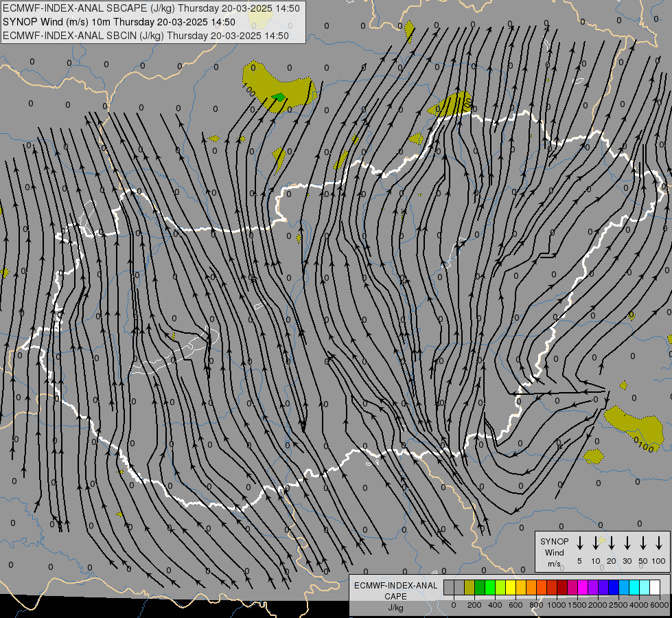Click the SBCAPE title line in header

pyautogui.click(x=151, y=8)
